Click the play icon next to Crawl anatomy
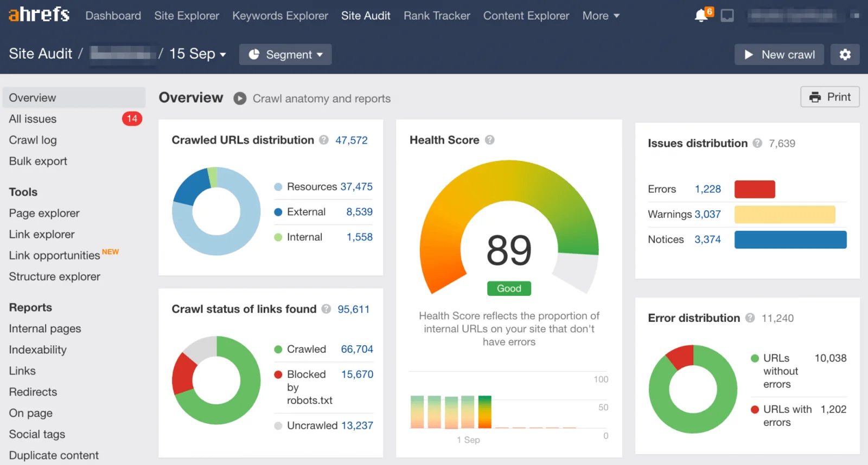 click(x=240, y=99)
